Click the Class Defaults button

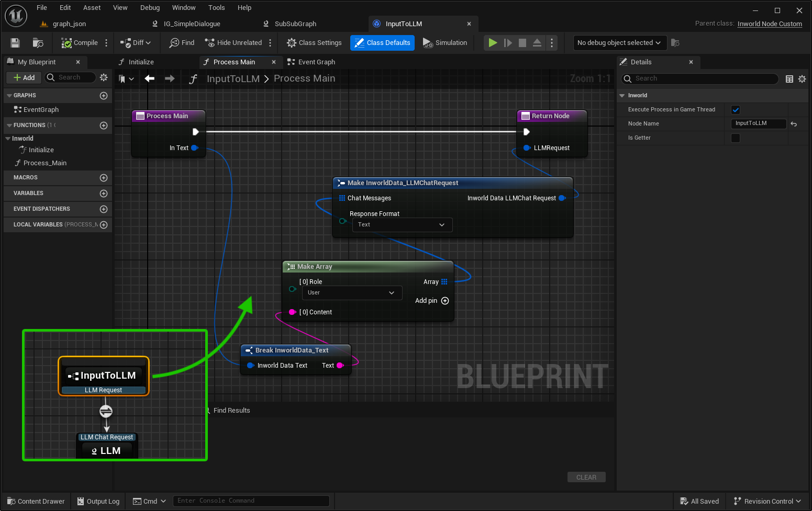[382, 43]
